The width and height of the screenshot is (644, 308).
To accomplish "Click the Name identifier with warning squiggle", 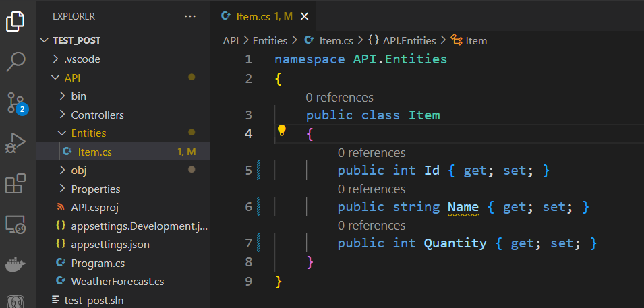I will coord(463,206).
